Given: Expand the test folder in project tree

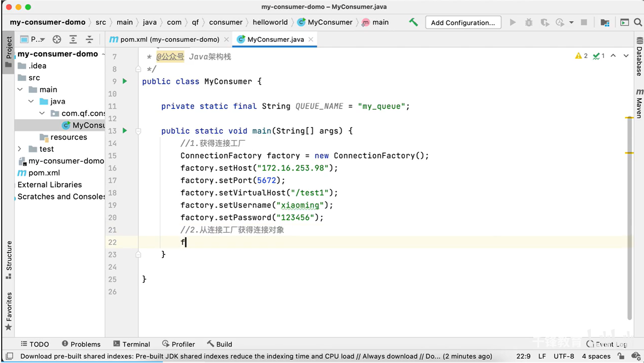Looking at the screenshot, I should (20, 149).
